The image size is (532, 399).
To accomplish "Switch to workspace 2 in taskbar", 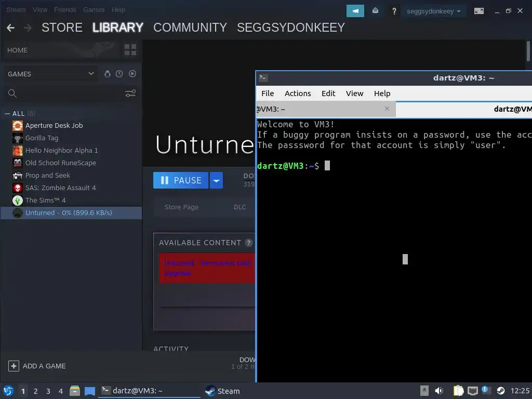I will pyautogui.click(x=36, y=391).
